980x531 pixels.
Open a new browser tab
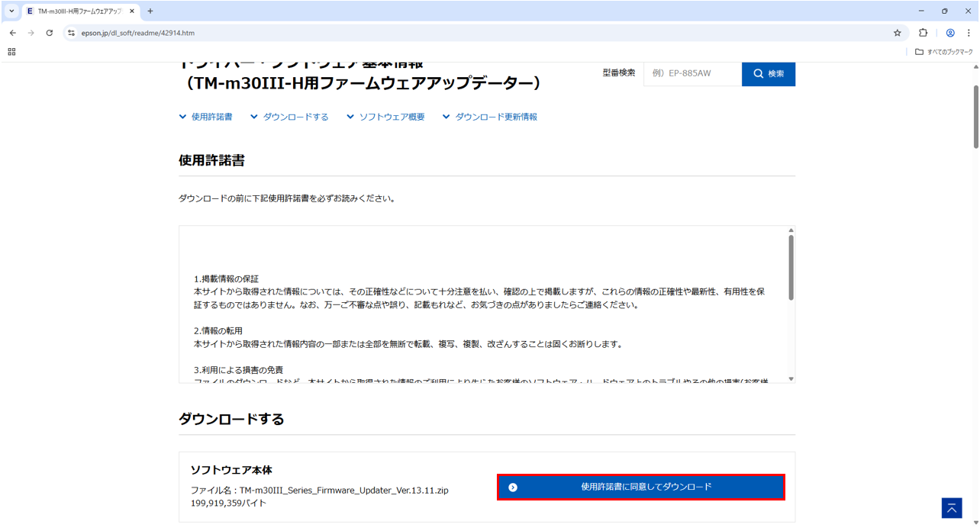pos(150,11)
